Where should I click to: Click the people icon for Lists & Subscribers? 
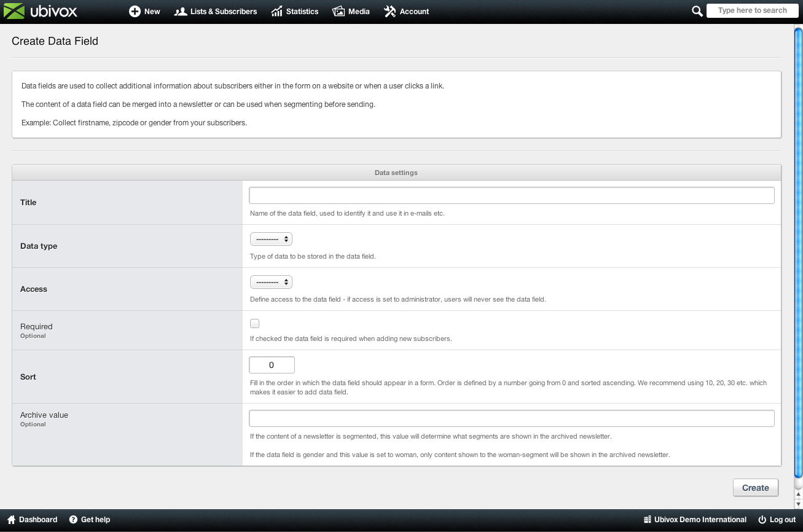(181, 12)
